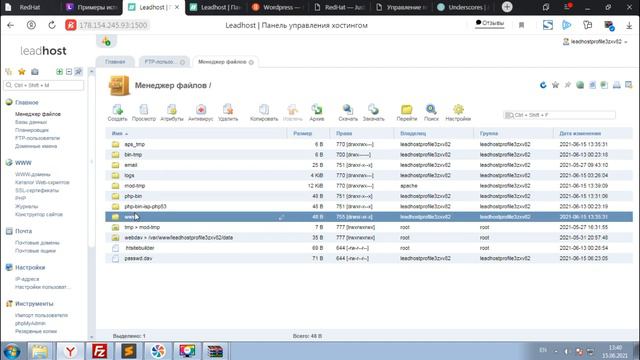Open the leadhostprofile3zxv62 user dropdown

(595, 42)
